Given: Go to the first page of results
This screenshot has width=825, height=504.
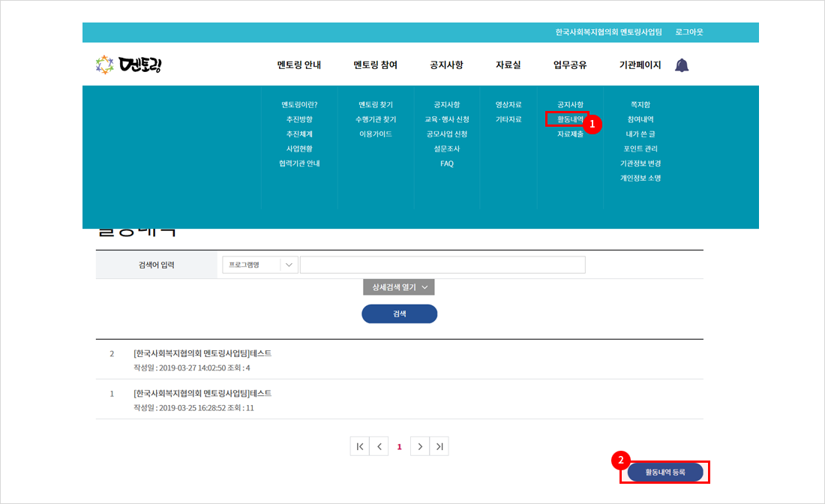Looking at the screenshot, I should point(360,446).
